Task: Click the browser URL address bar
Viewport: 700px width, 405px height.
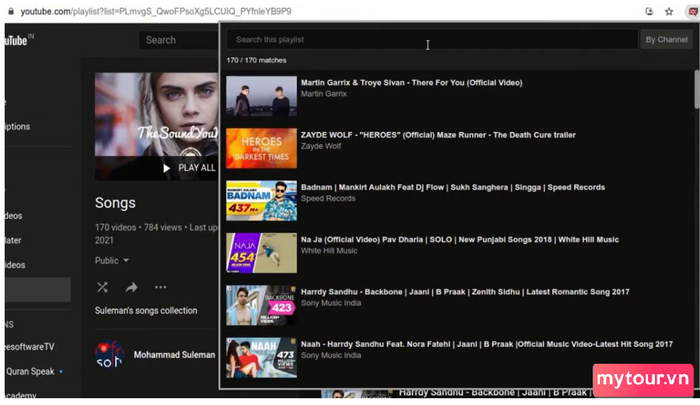Action: coord(156,12)
